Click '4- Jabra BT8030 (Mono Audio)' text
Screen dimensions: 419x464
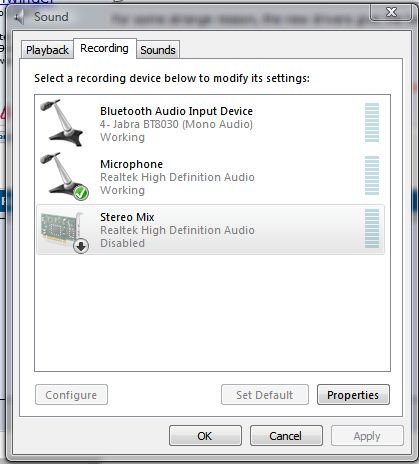(176, 124)
